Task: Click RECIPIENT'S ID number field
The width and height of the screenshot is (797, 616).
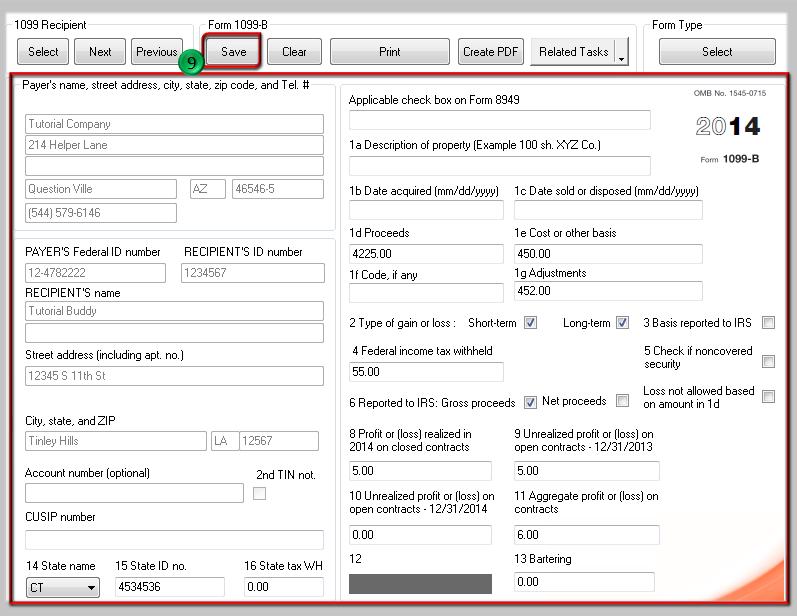Action: [253, 273]
